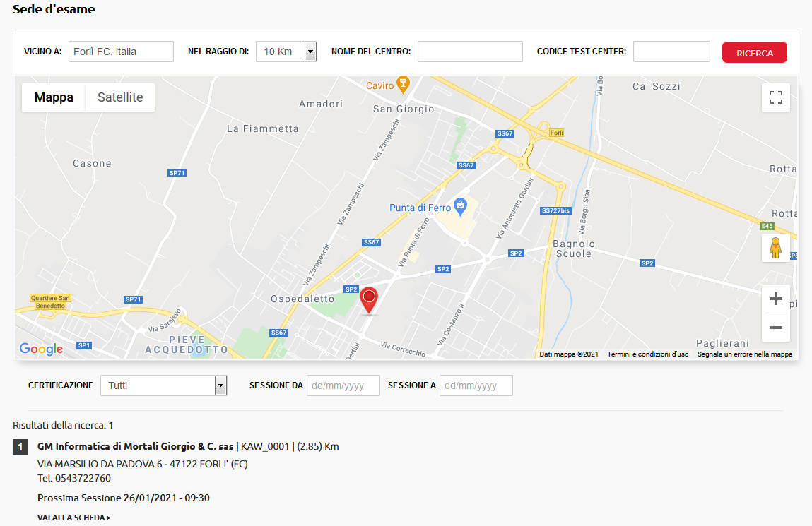Click the San Giorgio map label
The width and height of the screenshot is (812, 526).
(404, 109)
